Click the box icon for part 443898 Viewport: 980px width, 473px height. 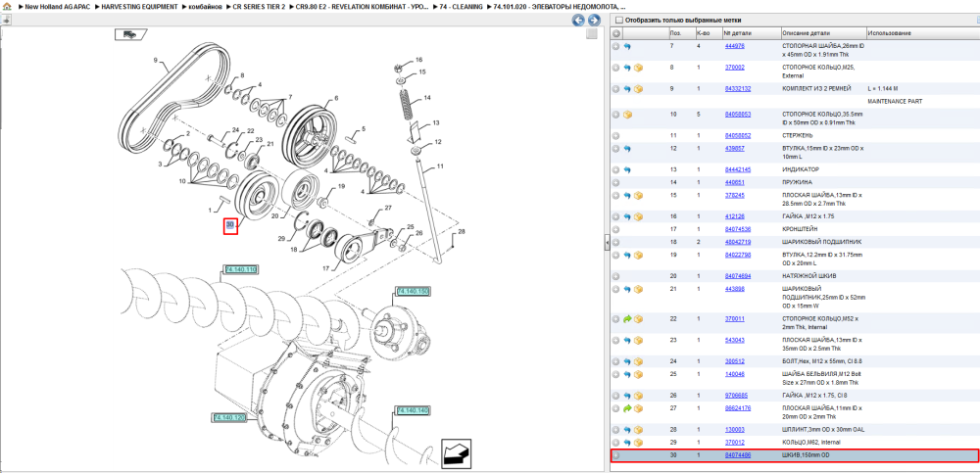(x=638, y=289)
